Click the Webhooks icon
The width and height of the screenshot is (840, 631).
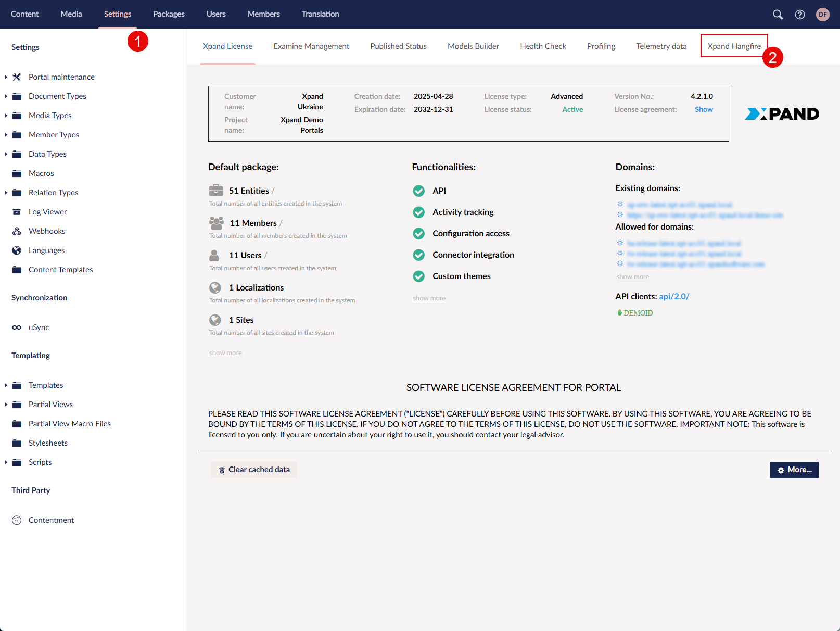point(17,231)
